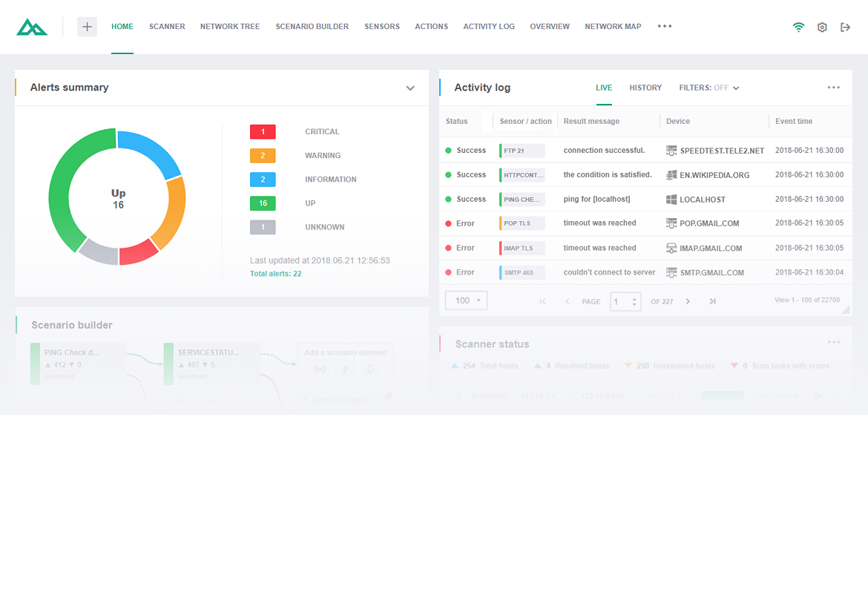Open Scanner status three-dots options menu
868x615 pixels.
(834, 342)
